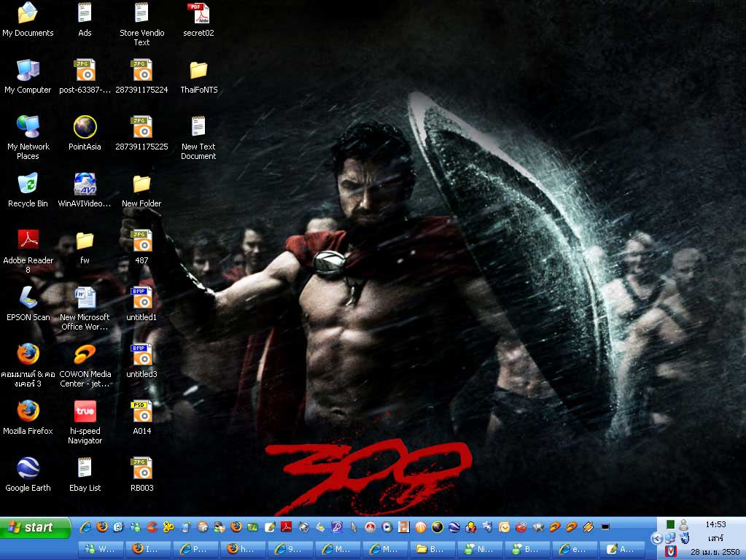The image size is (746, 560).
Task: Click the red V antivirus tray icon
Action: coord(670,551)
